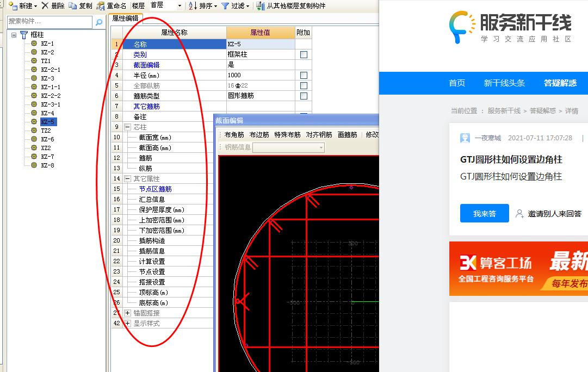Collapse the 其它属性 property group
This screenshot has height=372, width=588.
pos(127,178)
